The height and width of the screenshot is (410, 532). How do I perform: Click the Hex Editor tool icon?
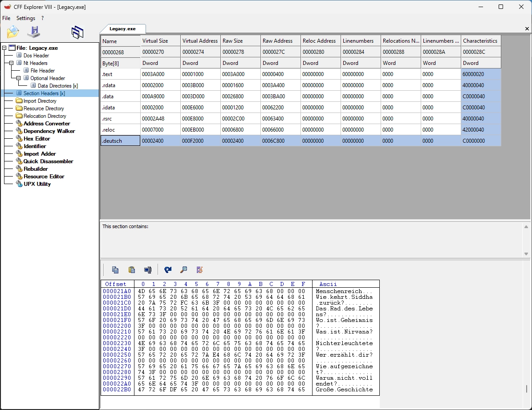pos(19,139)
